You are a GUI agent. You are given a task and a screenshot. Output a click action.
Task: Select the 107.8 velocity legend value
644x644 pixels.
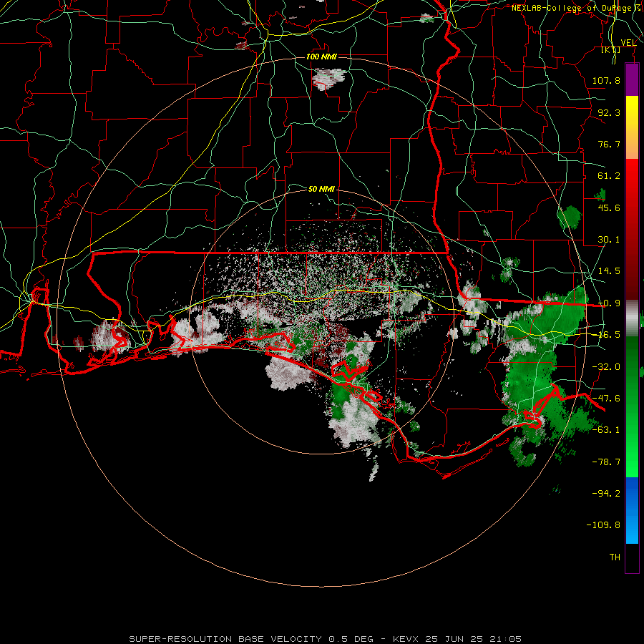pos(606,80)
